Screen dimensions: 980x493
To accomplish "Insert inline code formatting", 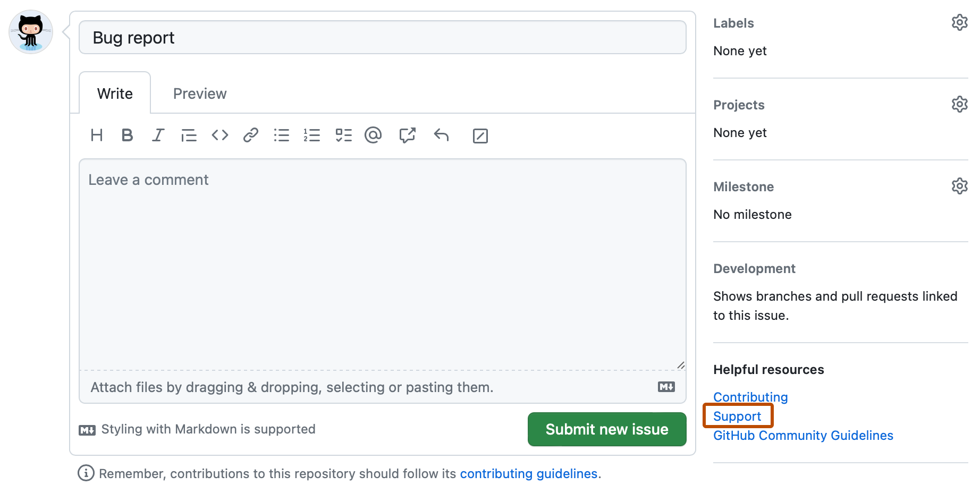I will [219, 135].
